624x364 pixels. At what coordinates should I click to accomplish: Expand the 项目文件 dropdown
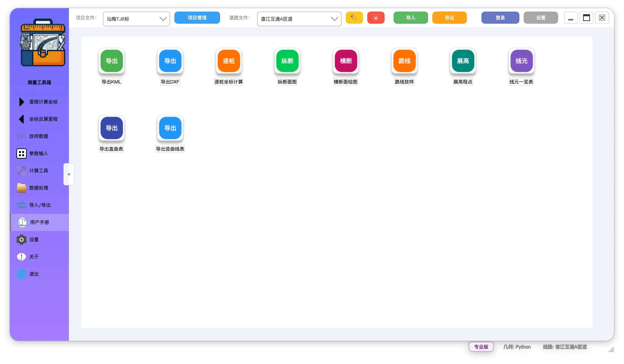click(137, 19)
